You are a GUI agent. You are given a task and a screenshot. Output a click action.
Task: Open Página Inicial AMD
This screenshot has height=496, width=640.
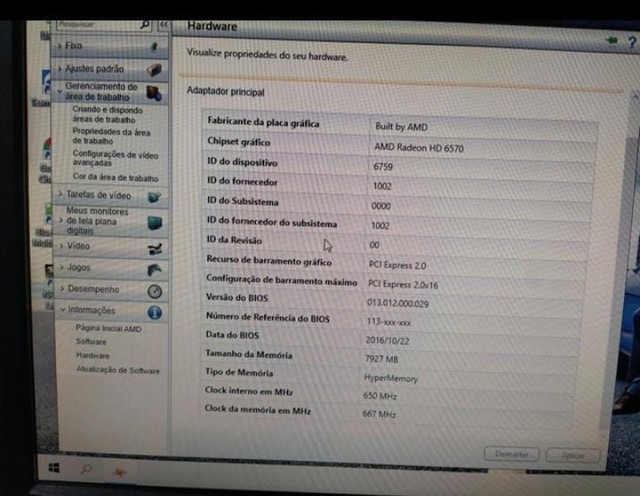(108, 328)
